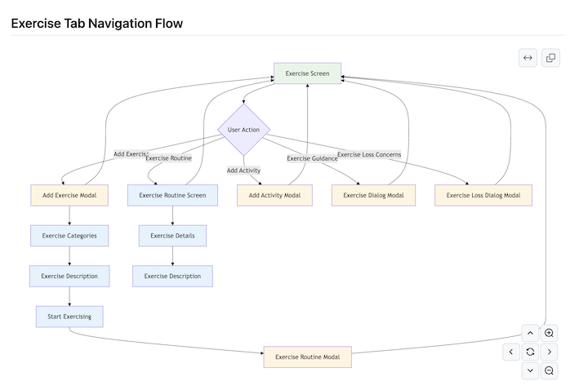Click the User Action decision diamond
588x390 pixels.
tap(243, 130)
